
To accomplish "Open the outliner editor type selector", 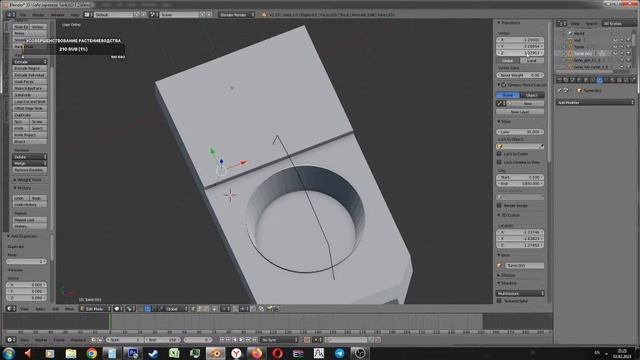I will pyautogui.click(x=562, y=24).
